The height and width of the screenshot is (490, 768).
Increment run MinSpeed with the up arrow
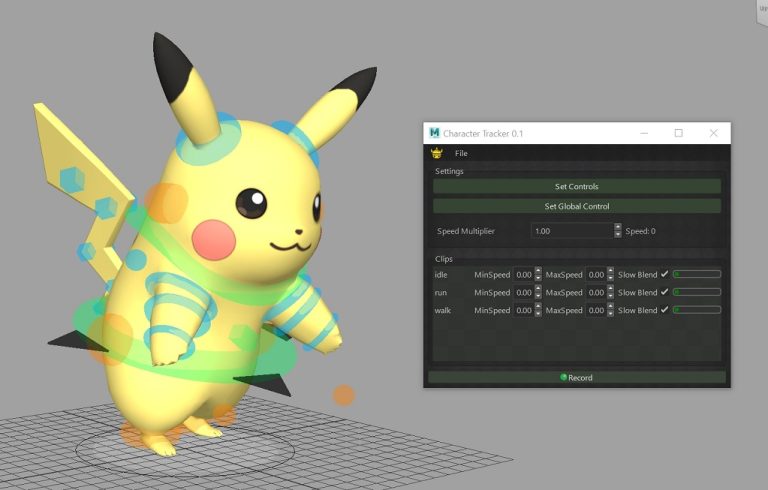coord(538,289)
